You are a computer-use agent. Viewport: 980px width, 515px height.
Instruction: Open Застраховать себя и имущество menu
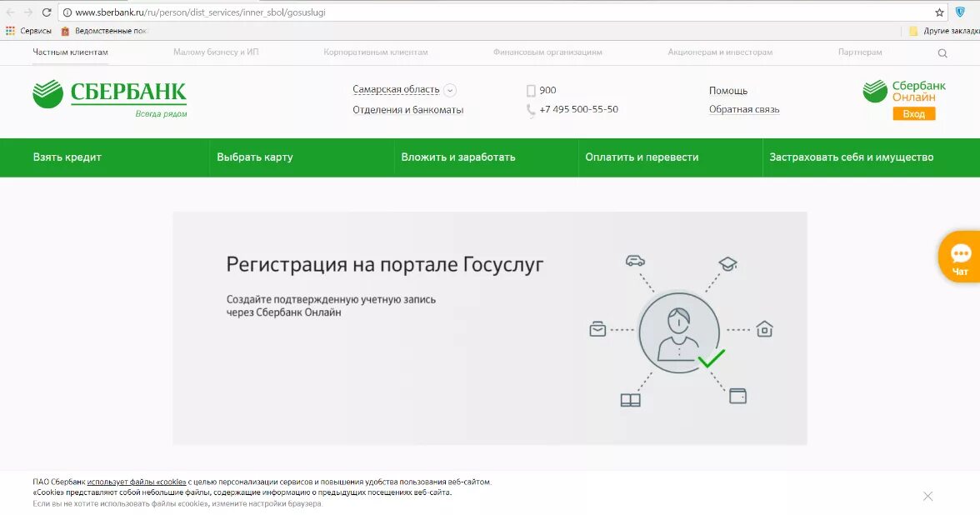pyautogui.click(x=852, y=157)
